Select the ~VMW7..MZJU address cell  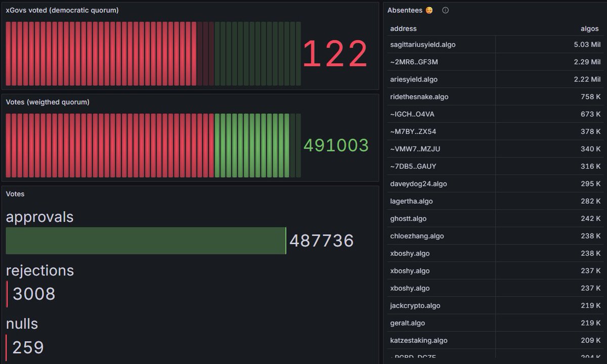click(441, 149)
